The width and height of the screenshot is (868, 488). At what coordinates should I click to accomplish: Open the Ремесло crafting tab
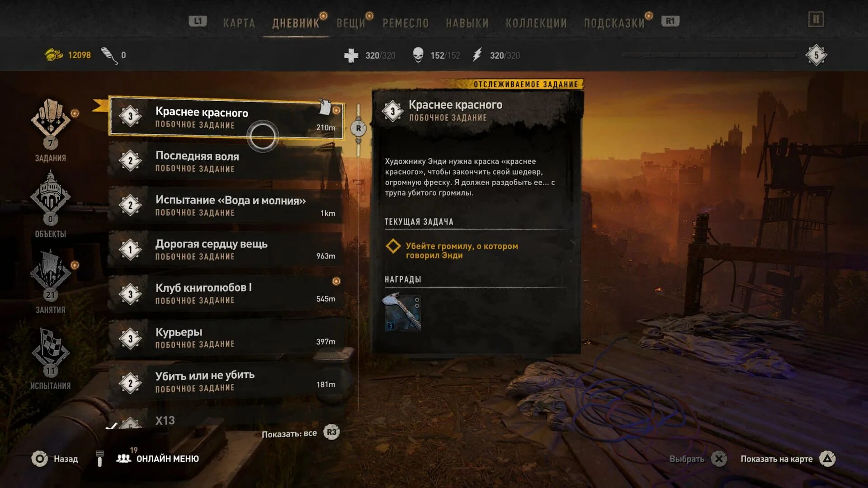pyautogui.click(x=406, y=23)
